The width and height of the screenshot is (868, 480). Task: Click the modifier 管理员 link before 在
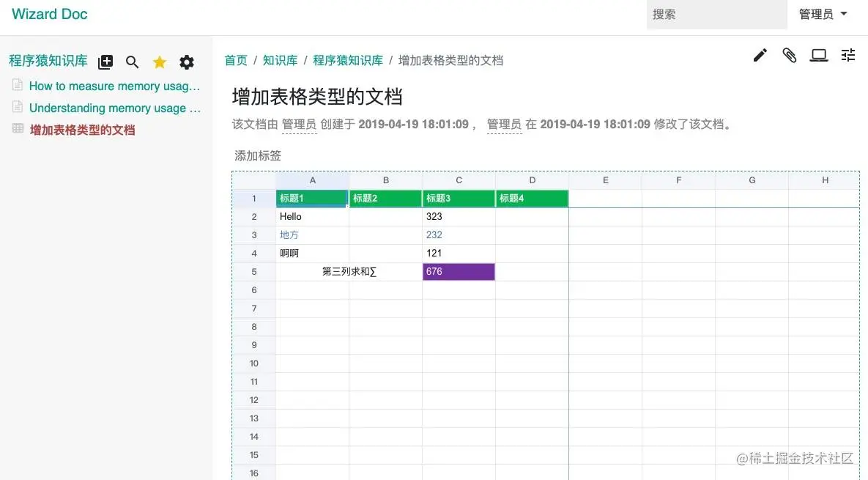(504, 125)
